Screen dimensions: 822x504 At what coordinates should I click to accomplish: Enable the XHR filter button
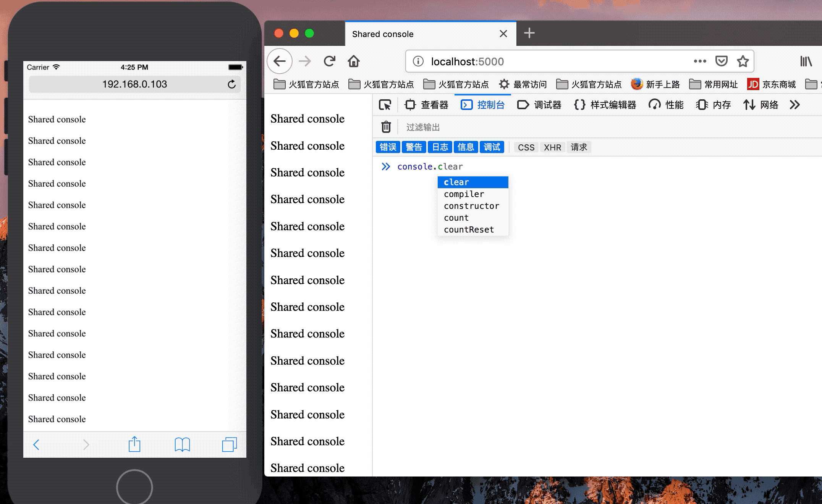[x=552, y=147]
